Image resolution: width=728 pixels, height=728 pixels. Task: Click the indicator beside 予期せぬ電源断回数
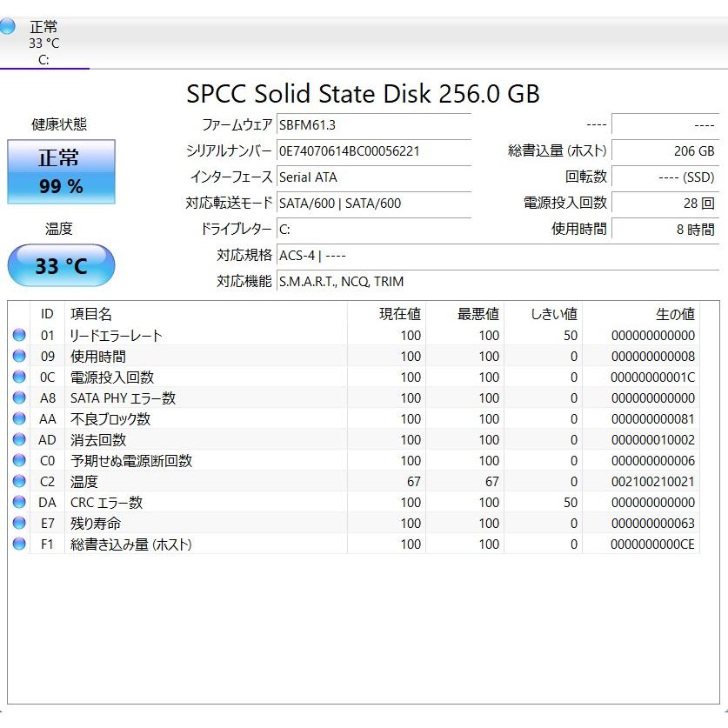[x=19, y=460]
